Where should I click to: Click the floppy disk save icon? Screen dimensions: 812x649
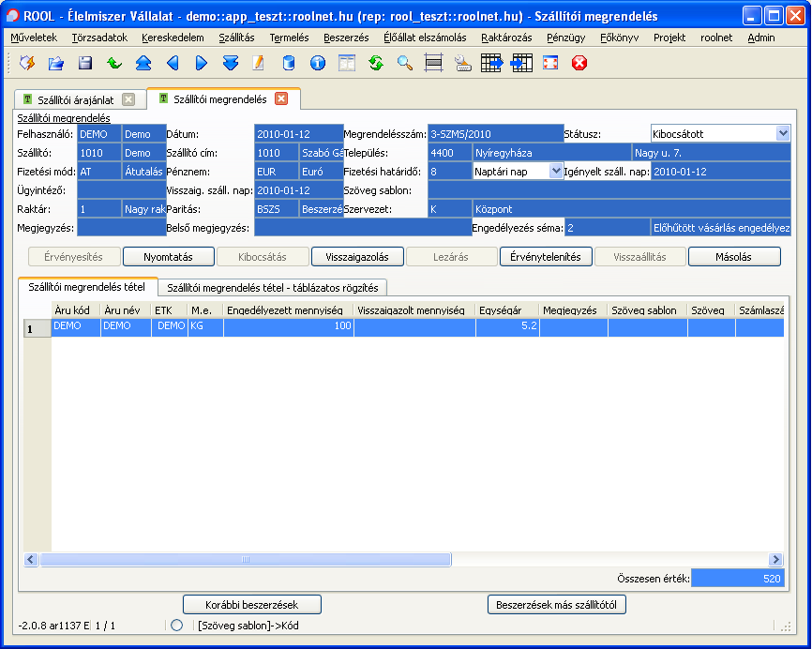point(85,63)
